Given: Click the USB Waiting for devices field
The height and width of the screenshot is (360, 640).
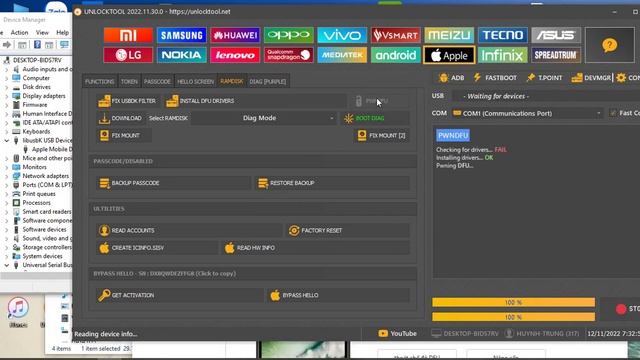Looking at the screenshot, I should 545,96.
